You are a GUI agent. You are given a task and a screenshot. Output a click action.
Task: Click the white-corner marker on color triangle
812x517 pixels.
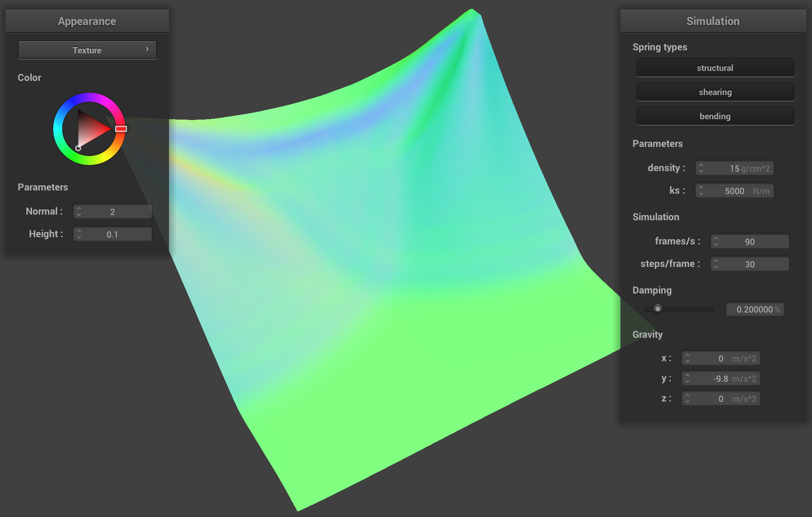click(78, 148)
